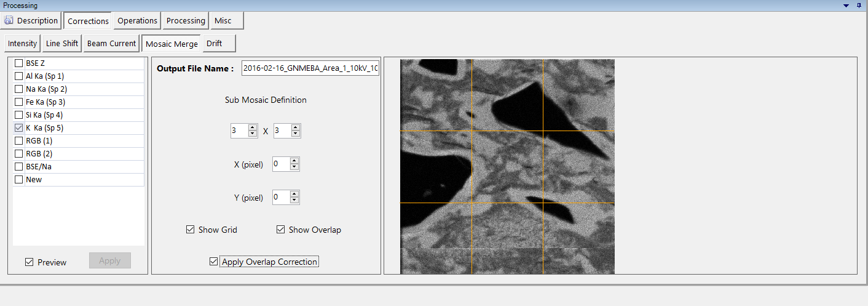Uncheck the K Ka (Sp 5) channel

point(19,128)
